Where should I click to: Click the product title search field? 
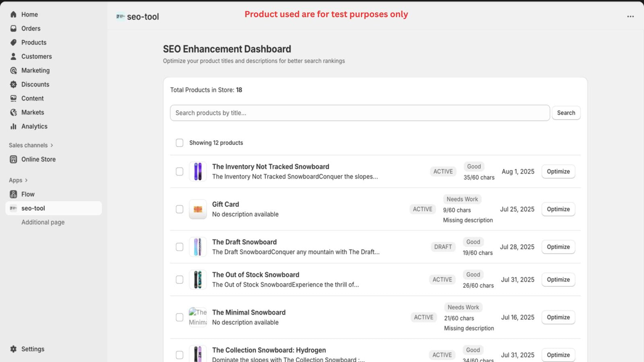(x=360, y=113)
